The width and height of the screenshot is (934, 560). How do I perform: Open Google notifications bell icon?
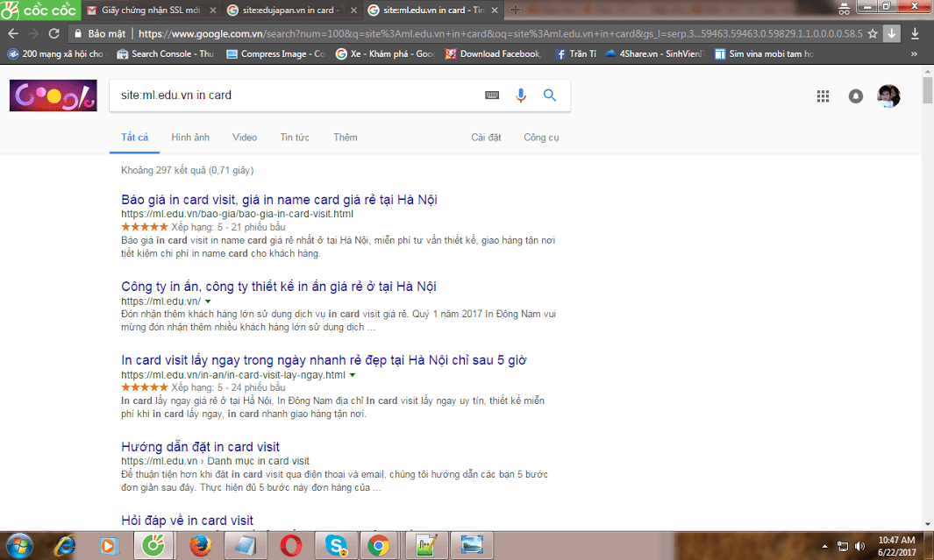(x=855, y=96)
